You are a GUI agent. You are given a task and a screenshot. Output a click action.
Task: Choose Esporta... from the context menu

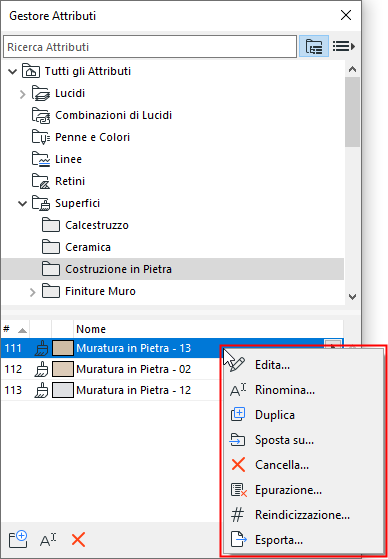303,540
